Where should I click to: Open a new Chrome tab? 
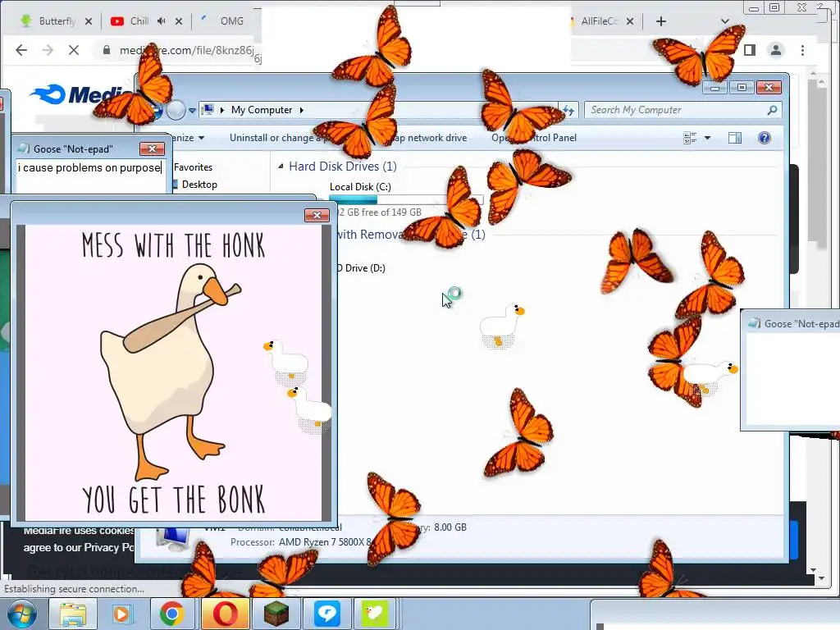[x=661, y=21]
